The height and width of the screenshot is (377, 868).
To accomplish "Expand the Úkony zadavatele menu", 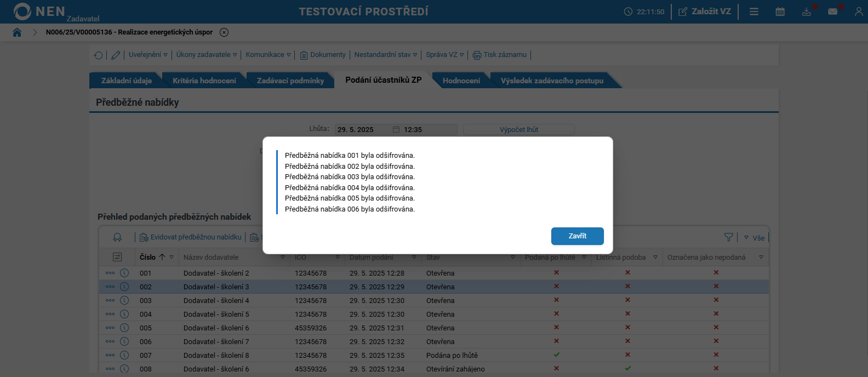I will pyautogui.click(x=207, y=55).
